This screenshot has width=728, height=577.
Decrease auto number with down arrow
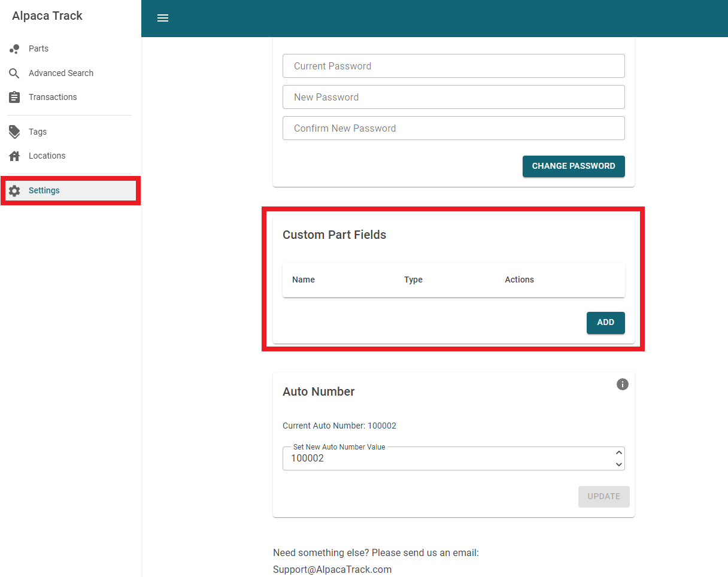click(x=619, y=464)
